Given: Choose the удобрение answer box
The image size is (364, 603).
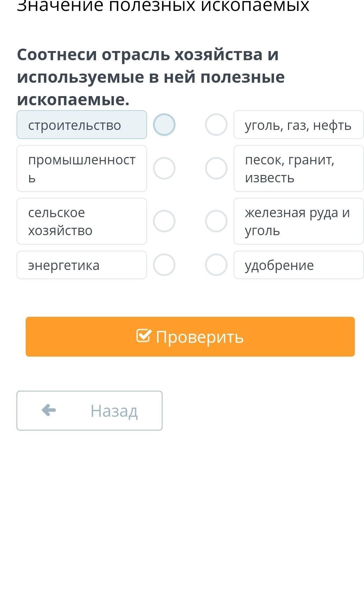Looking at the screenshot, I should pos(298,265).
